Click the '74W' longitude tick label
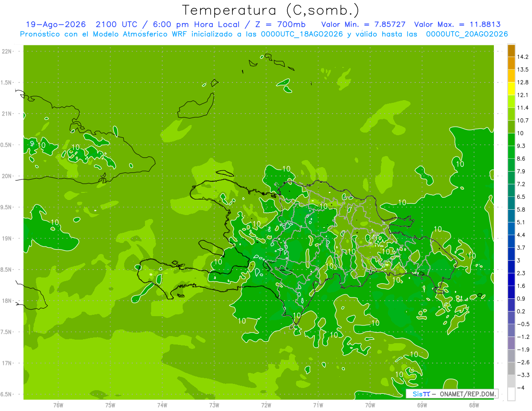The image size is (532, 411). point(162,405)
